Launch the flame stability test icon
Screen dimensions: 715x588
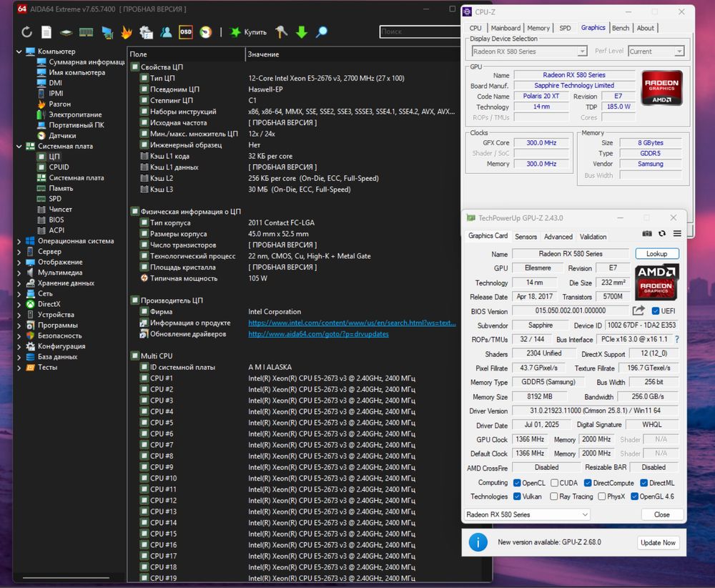[127, 32]
